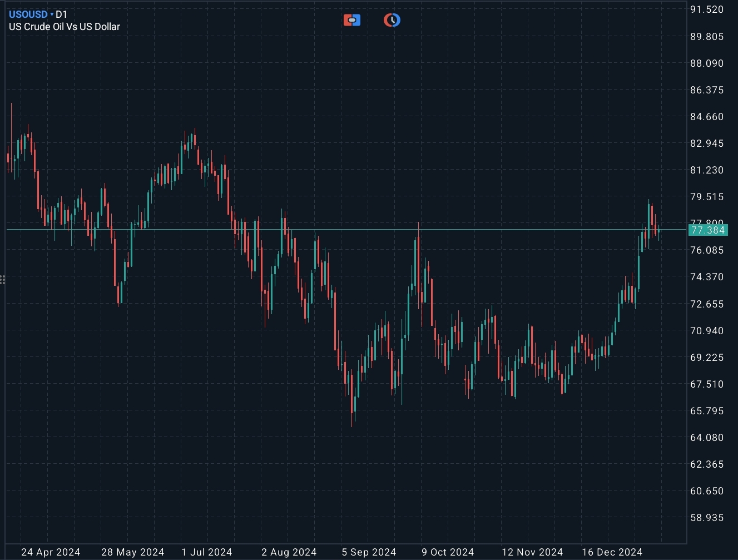Image resolution: width=738 pixels, height=560 pixels.
Task: Open the USOUSD symbol dropdown
Action: point(31,14)
